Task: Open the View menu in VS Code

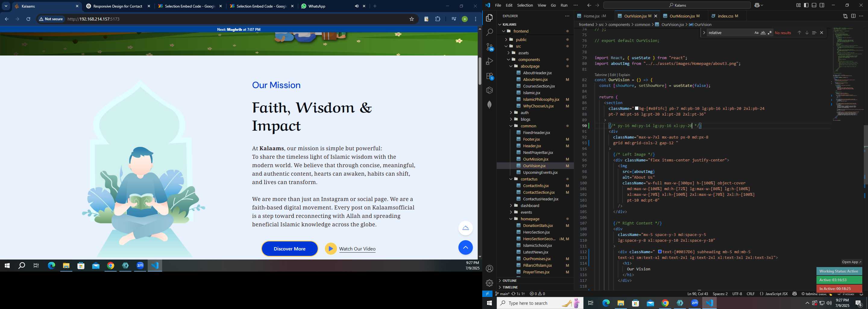Action: 542,5
